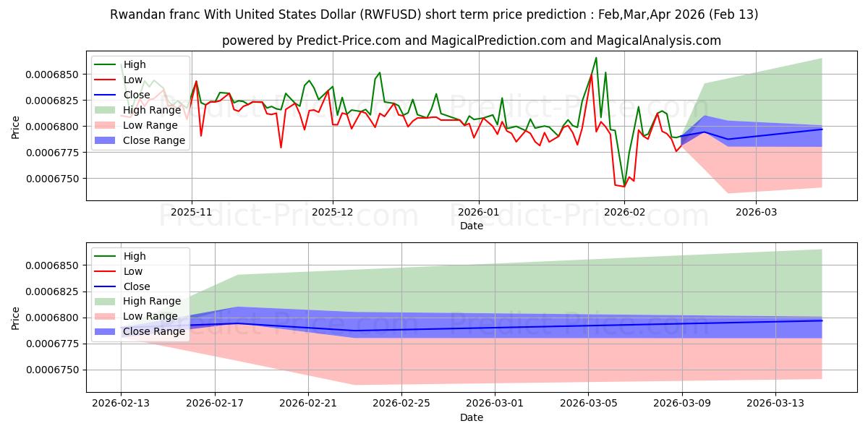
Task: Click the green High line swatch in top legend
Action: 106,65
